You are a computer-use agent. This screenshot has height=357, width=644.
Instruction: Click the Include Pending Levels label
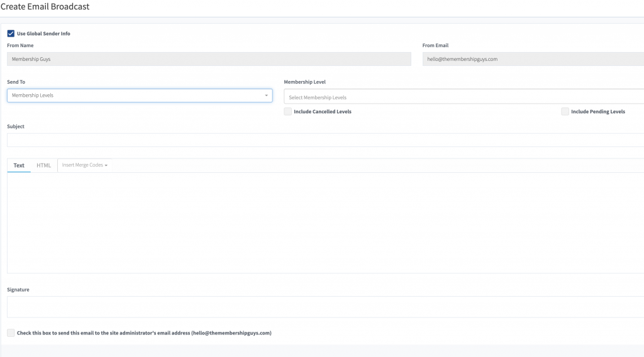point(598,112)
